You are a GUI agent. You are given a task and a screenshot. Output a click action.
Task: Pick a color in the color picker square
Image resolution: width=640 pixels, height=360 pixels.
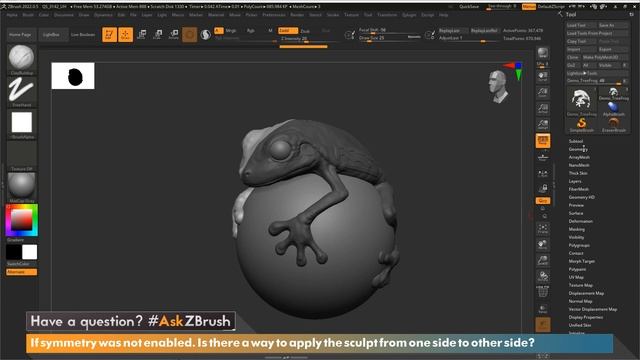[22, 220]
